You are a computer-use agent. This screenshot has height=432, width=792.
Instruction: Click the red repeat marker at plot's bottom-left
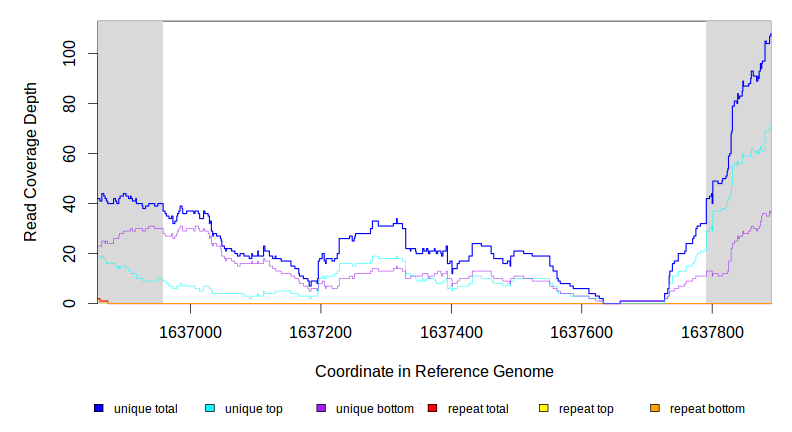click(x=102, y=300)
